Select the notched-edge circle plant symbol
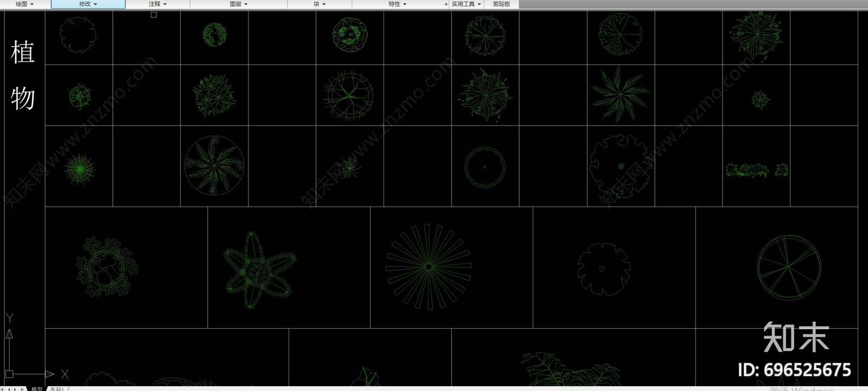The width and height of the screenshot is (868, 391). (x=603, y=268)
